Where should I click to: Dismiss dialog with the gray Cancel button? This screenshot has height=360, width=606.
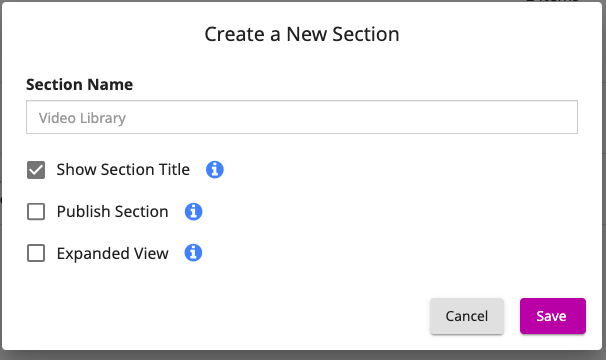tap(466, 316)
